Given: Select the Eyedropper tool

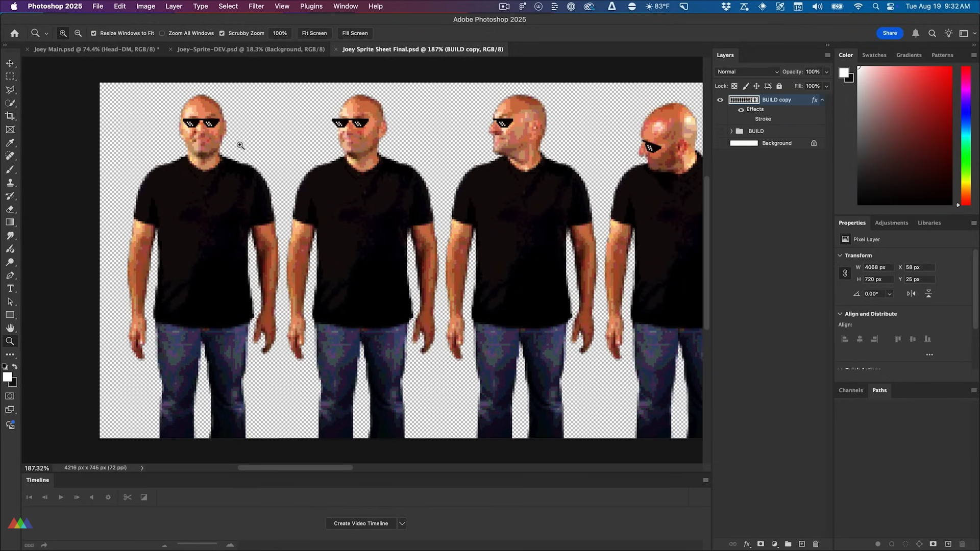Looking at the screenshot, I should pyautogui.click(x=10, y=143).
